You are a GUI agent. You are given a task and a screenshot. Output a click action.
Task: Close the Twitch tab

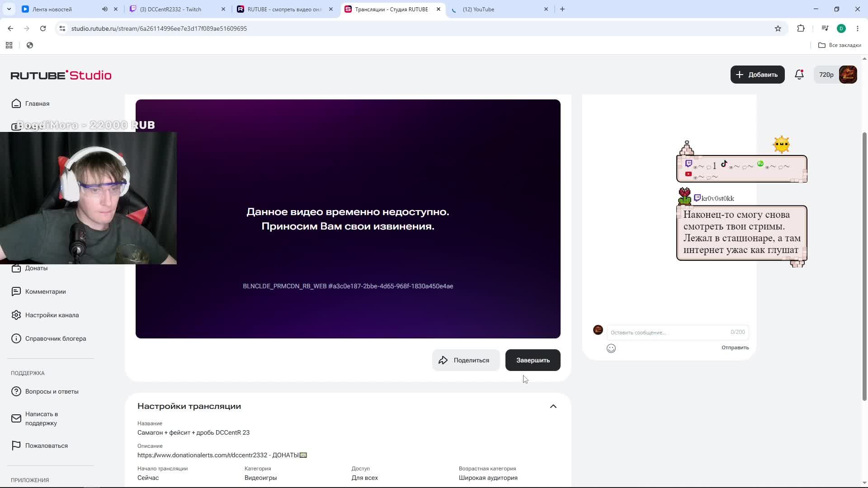223,9
